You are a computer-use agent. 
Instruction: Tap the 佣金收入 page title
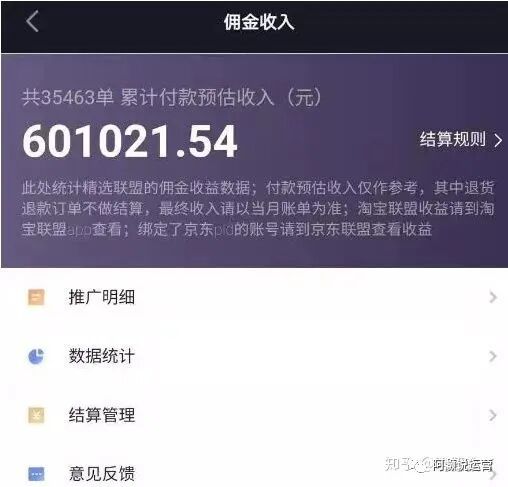[x=259, y=22]
